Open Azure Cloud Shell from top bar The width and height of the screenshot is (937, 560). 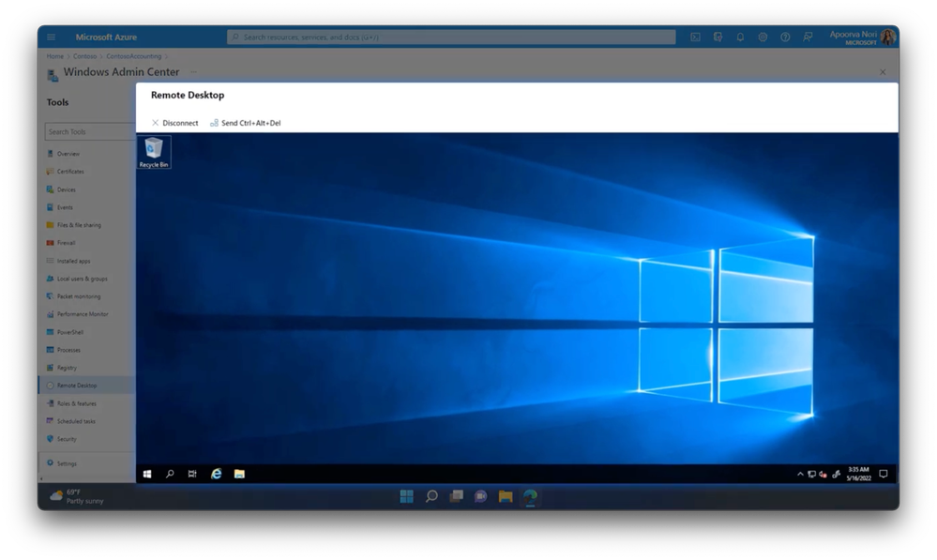pyautogui.click(x=695, y=38)
